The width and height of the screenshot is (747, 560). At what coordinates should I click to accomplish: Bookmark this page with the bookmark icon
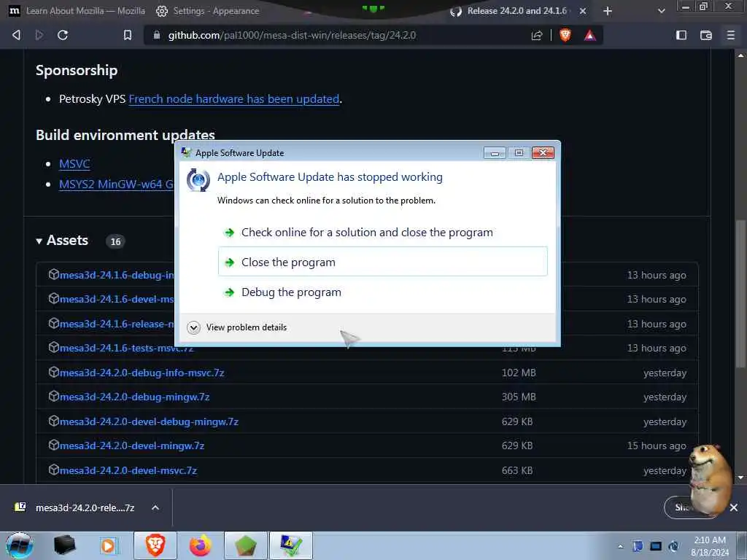(128, 35)
